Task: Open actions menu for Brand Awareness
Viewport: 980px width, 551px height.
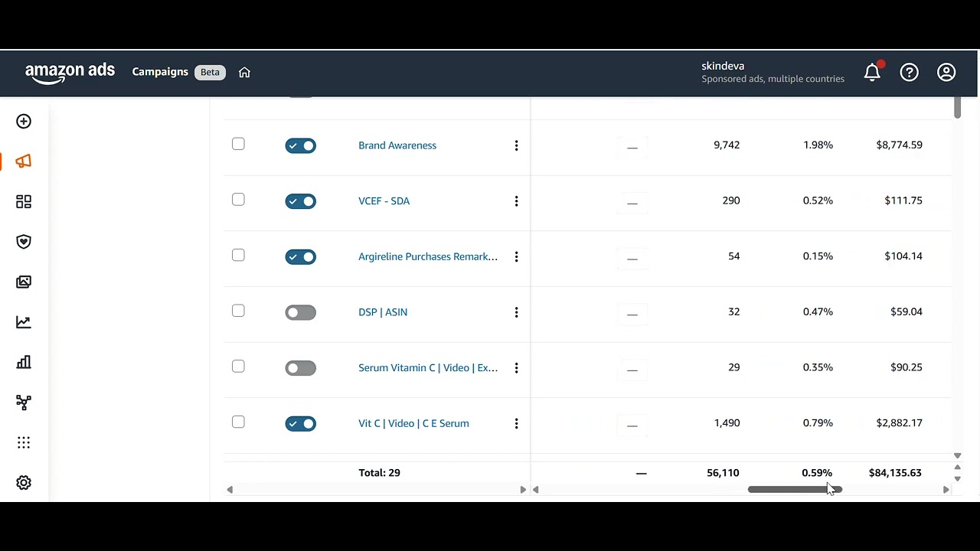Action: click(x=516, y=145)
